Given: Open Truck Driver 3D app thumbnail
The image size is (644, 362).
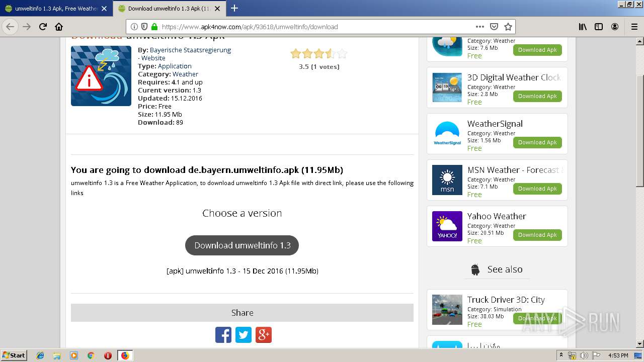Looking at the screenshot, I should click(x=447, y=310).
